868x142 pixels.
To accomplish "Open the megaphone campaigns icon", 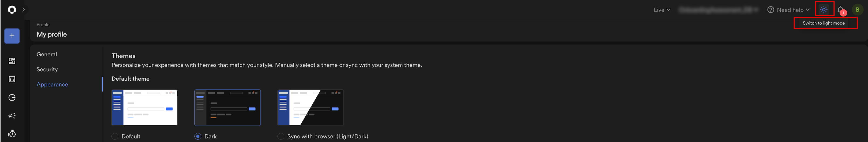I will pos(12,116).
